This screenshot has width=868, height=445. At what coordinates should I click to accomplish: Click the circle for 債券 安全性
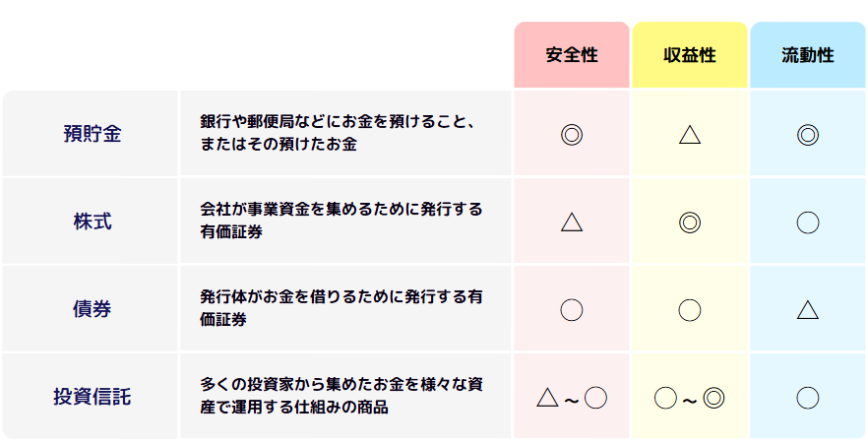click(x=572, y=310)
